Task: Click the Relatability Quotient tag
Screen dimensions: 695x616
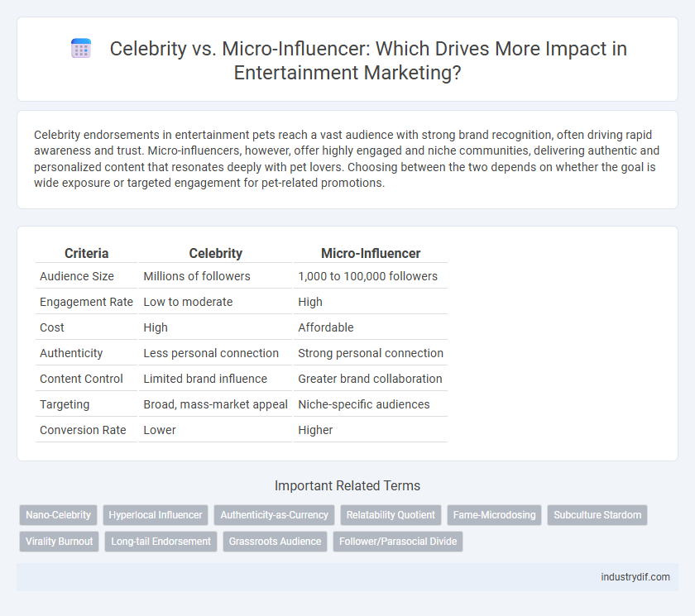Action: pos(391,515)
